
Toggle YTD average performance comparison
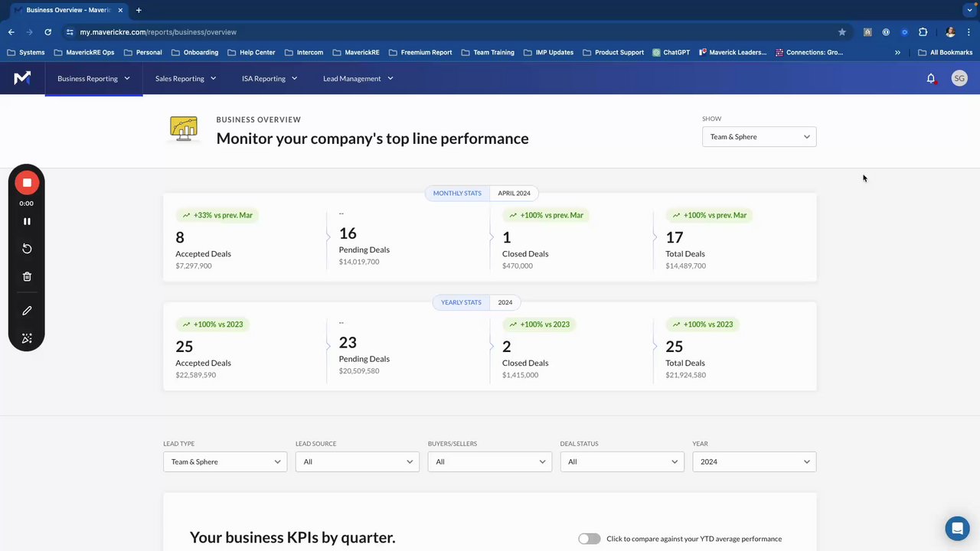589,539
